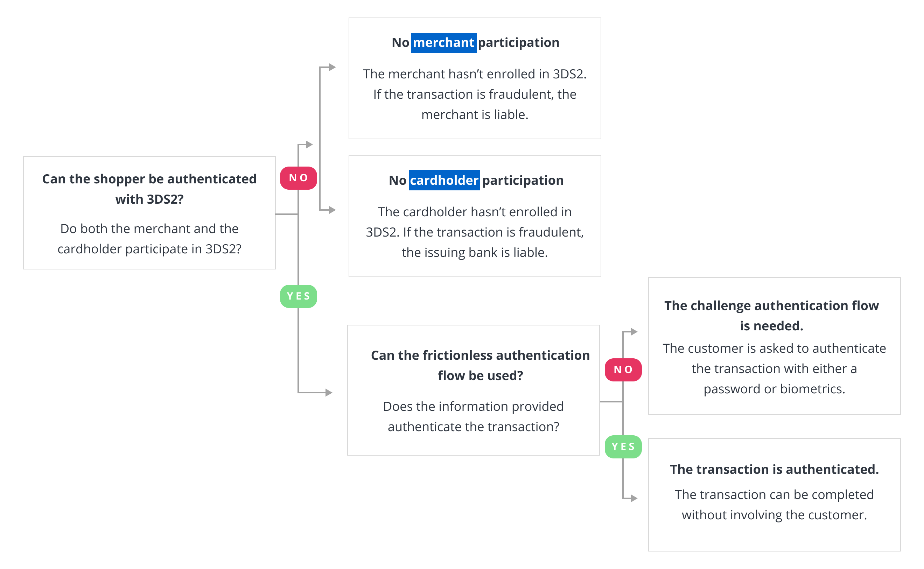
Task: Click the red NO badge beside frictionless question
Action: 623,370
